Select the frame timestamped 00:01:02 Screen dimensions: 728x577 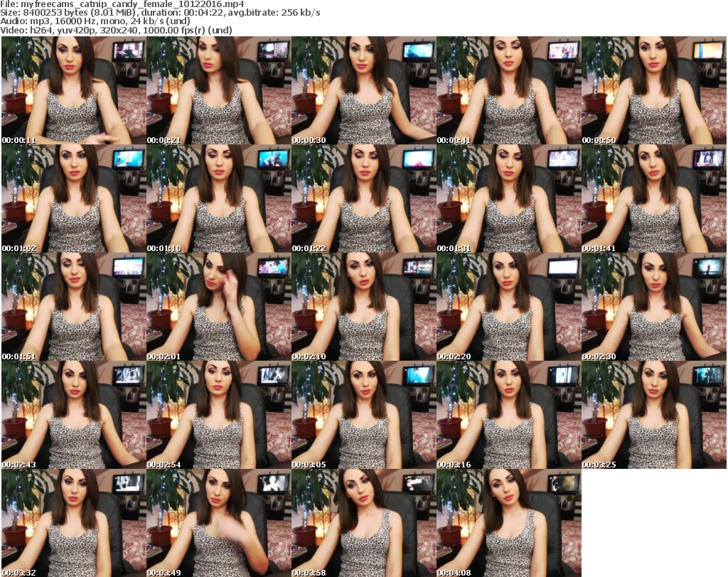click(73, 198)
